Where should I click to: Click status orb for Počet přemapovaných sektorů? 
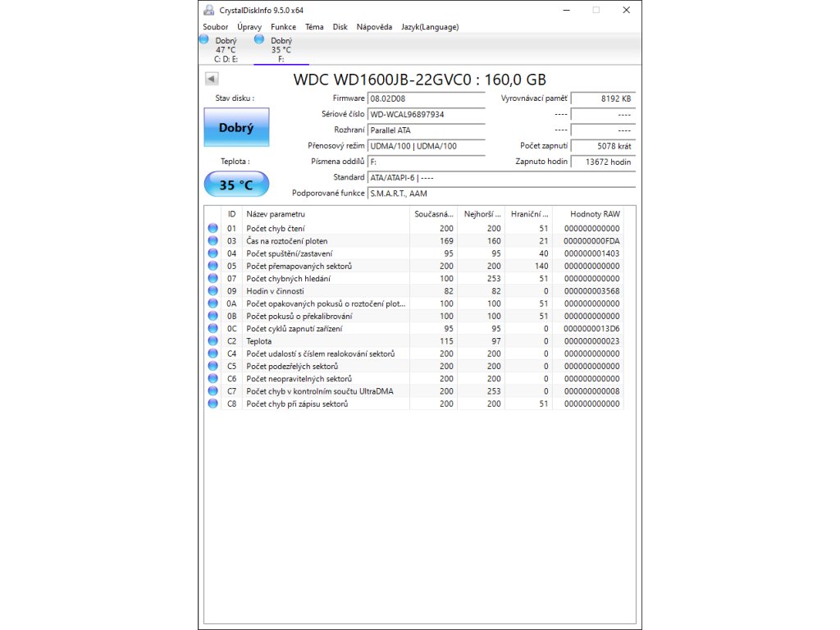pyautogui.click(x=213, y=266)
